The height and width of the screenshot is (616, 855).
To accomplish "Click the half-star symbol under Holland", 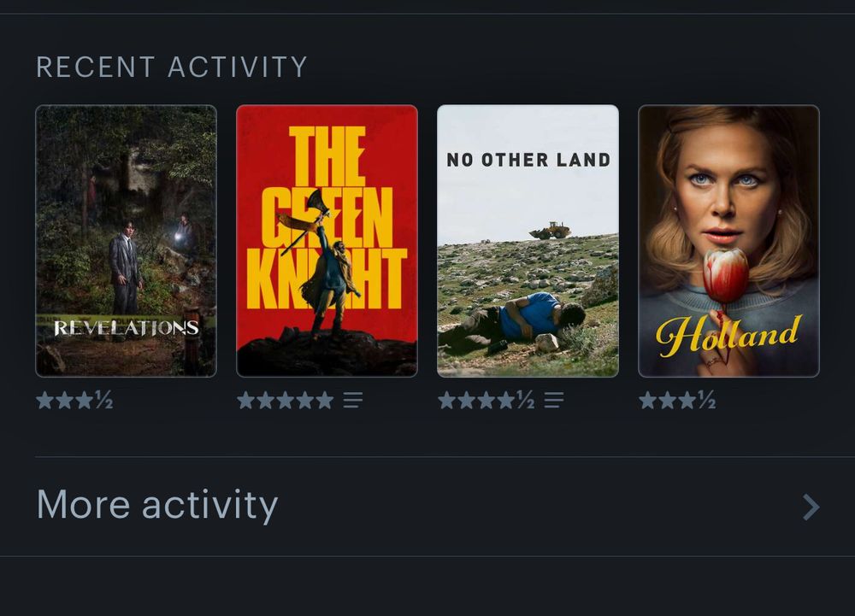I will [707, 400].
